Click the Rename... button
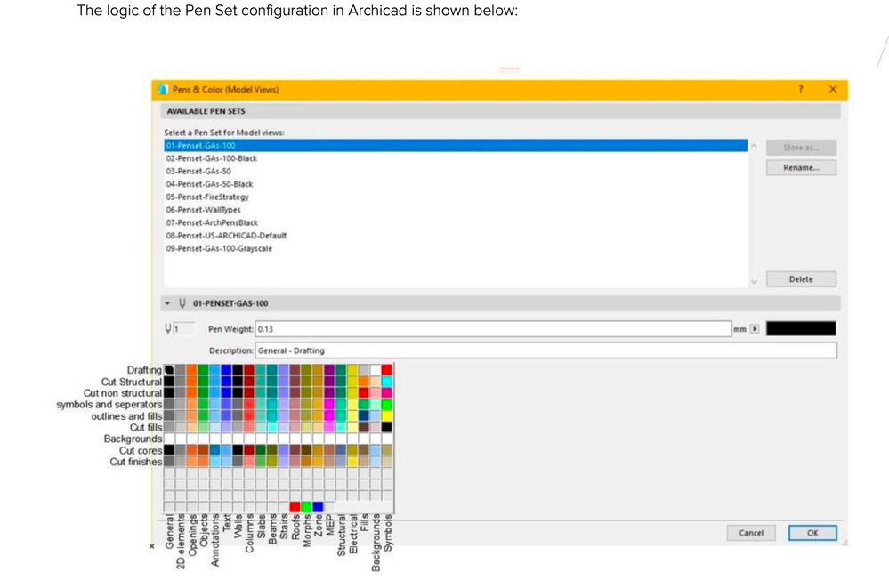Viewport: 889px width, 588px height. [801, 168]
